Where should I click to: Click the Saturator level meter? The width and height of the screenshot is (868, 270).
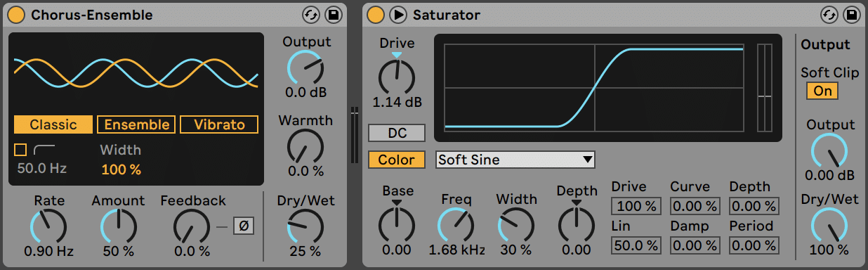764,88
